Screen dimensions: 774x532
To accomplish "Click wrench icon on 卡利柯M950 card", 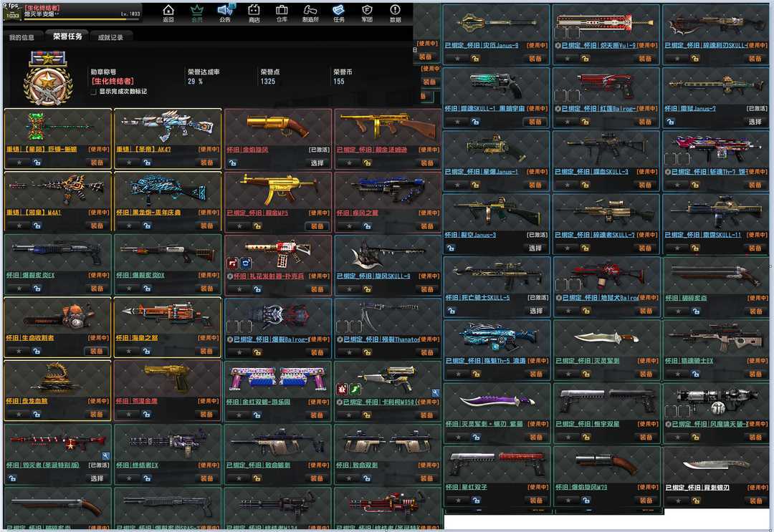I will pos(435,392).
